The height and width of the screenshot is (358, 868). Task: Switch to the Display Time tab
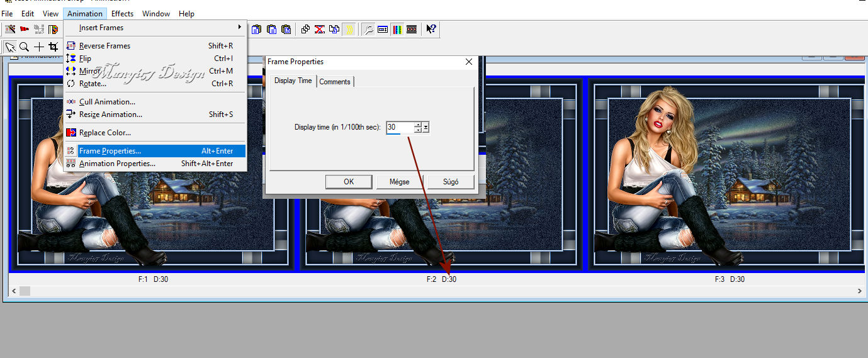[x=293, y=81]
